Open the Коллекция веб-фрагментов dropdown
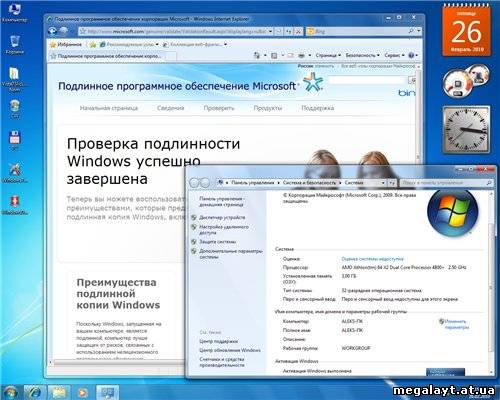This screenshot has height=400, width=500. click(x=225, y=44)
